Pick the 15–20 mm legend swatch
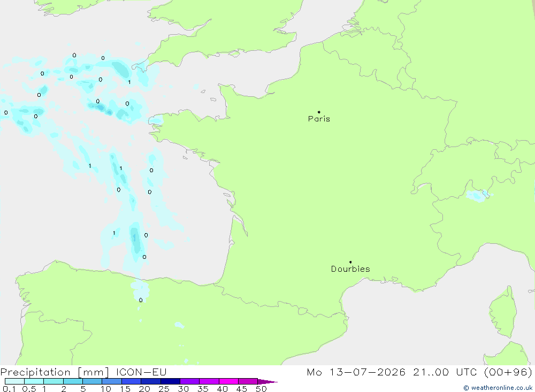535x392 pixels. (131, 381)
